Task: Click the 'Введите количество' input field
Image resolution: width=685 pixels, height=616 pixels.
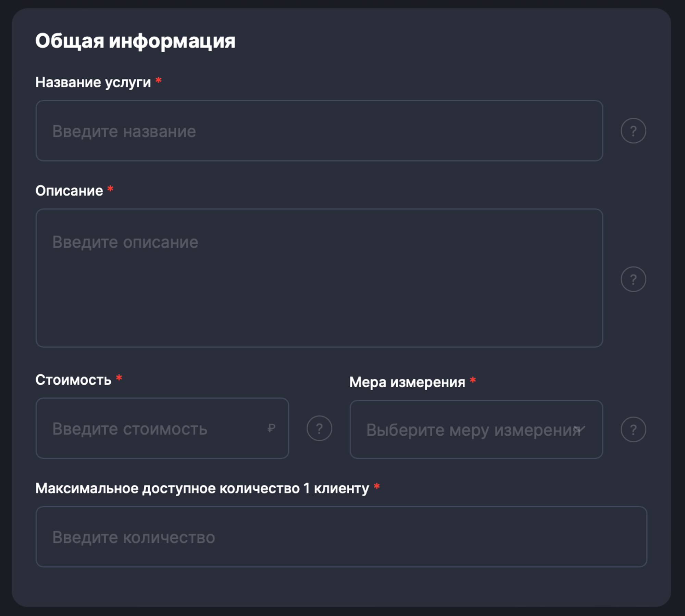Action: (341, 537)
